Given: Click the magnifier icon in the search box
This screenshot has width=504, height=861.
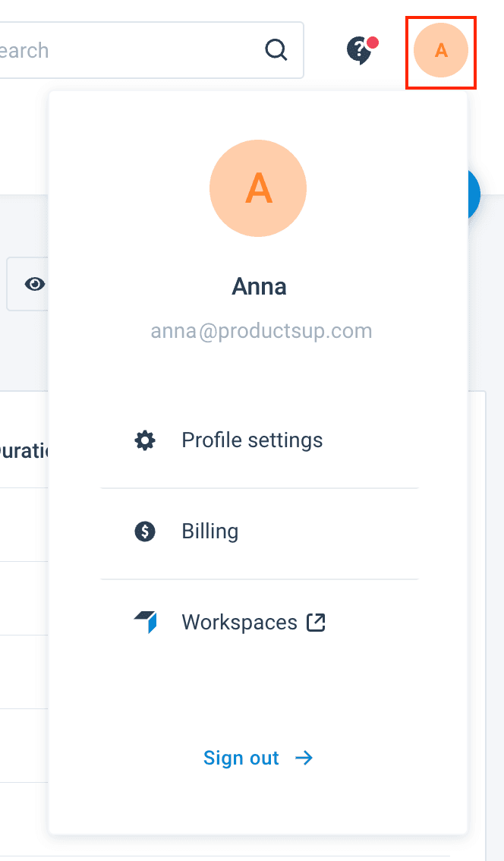Looking at the screenshot, I should [x=276, y=50].
